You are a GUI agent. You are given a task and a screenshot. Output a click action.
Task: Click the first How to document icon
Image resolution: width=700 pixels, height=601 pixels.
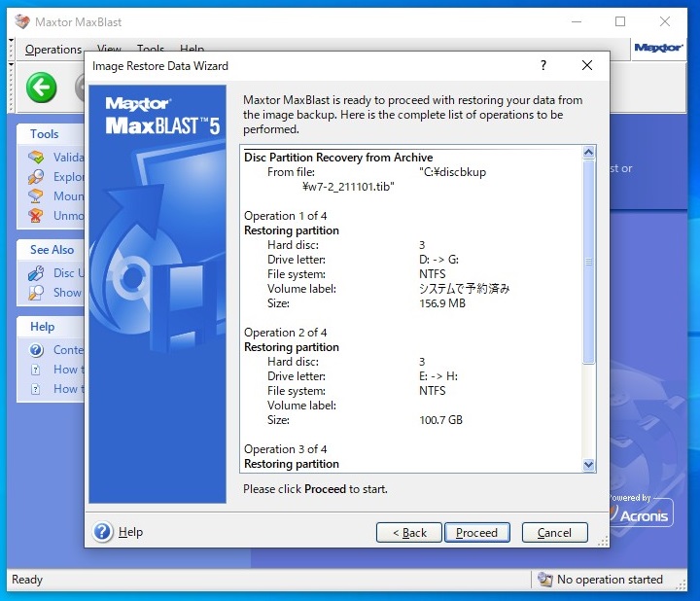point(36,370)
